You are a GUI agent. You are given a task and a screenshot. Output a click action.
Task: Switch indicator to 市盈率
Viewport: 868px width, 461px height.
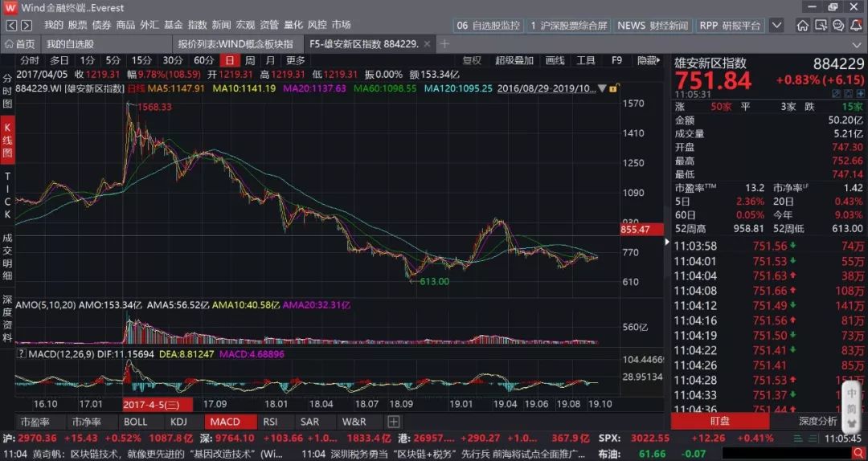pos(35,422)
